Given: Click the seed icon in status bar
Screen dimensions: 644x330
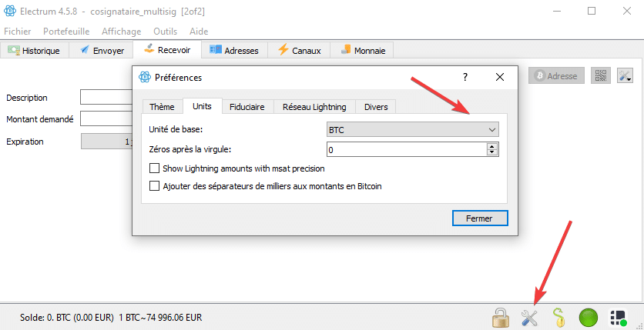Looking at the screenshot, I should pos(559,317).
